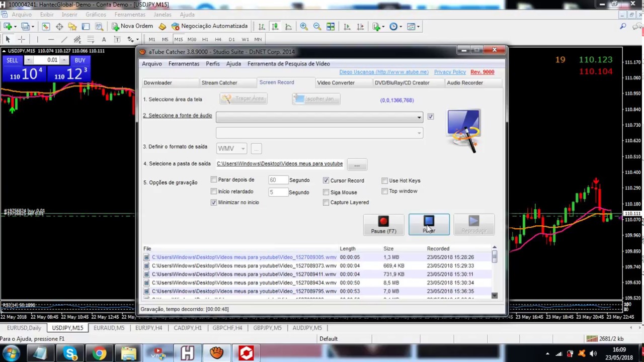Select the EURUSD,Daily chart tab

pos(24,328)
